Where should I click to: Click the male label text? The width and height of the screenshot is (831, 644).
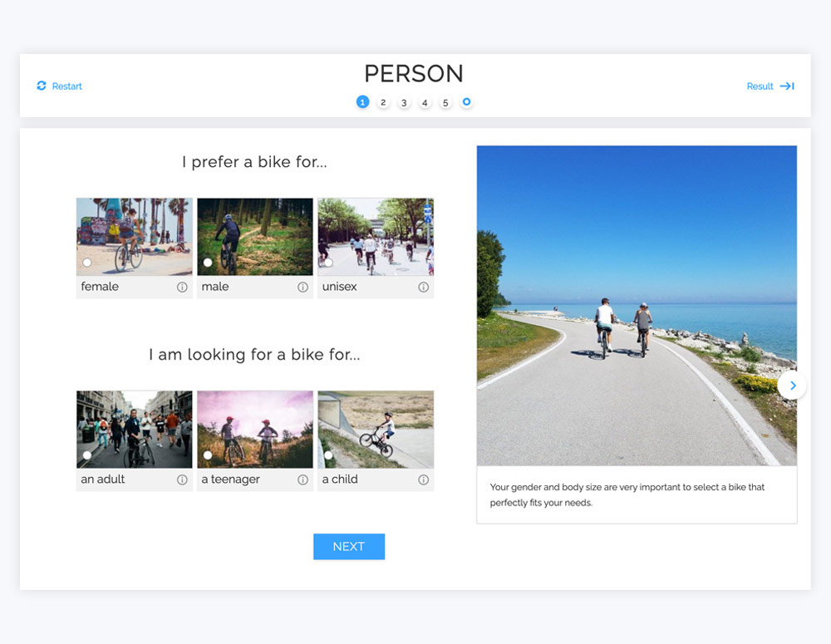click(215, 287)
